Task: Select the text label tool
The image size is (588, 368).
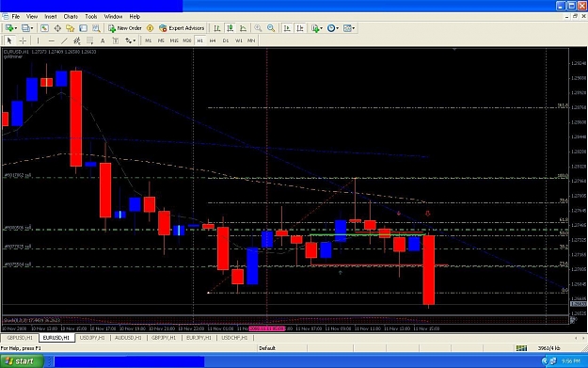Action: [116, 40]
